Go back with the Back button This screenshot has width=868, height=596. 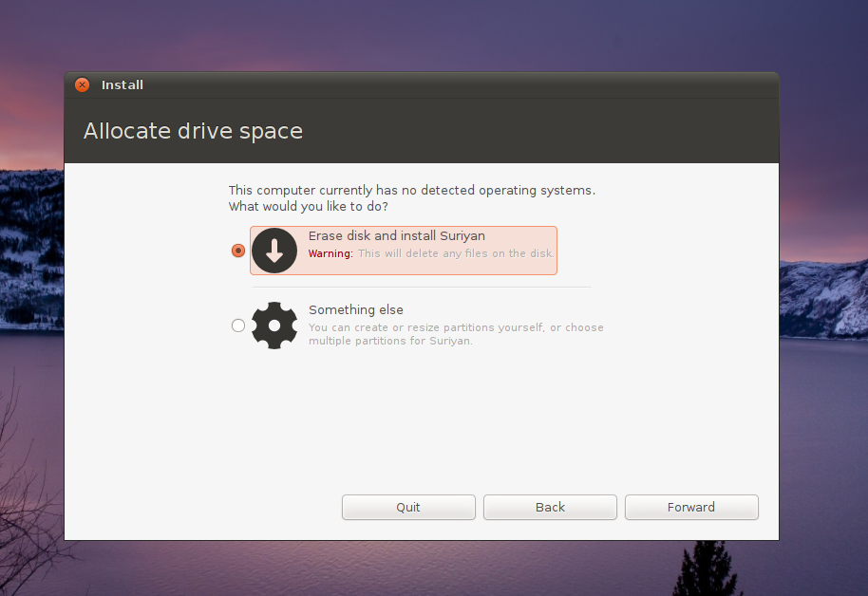pos(550,508)
